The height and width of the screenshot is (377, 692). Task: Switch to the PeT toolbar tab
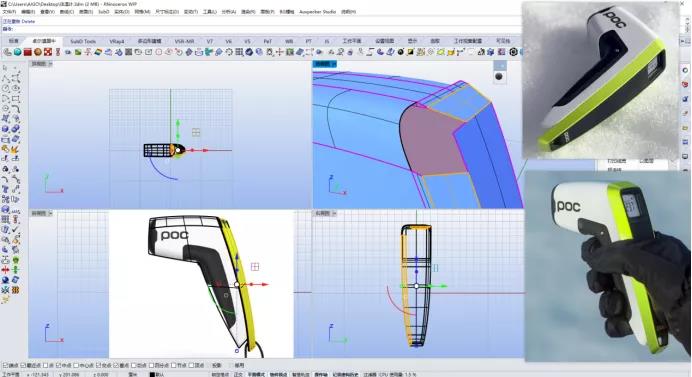(267, 41)
